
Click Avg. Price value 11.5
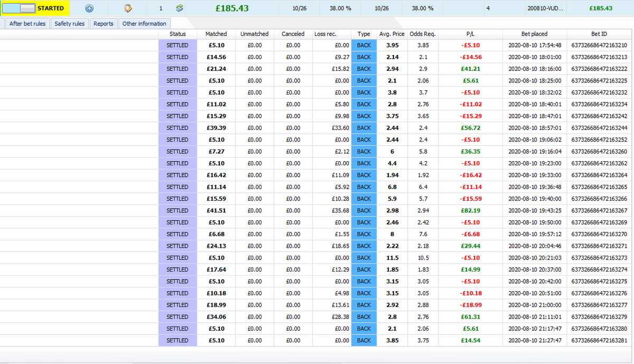392,258
